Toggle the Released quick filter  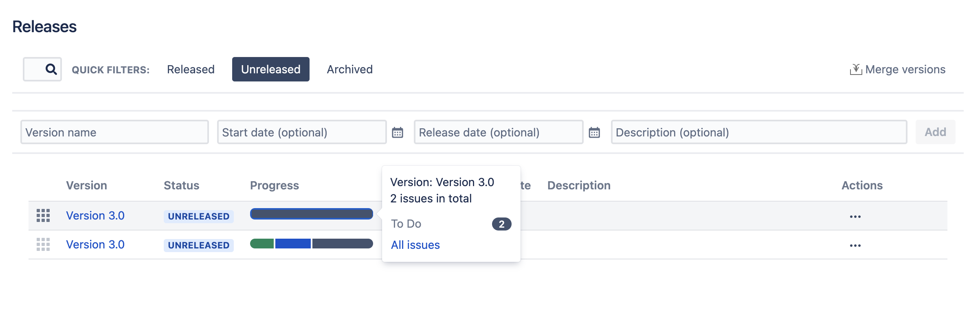pos(191,69)
